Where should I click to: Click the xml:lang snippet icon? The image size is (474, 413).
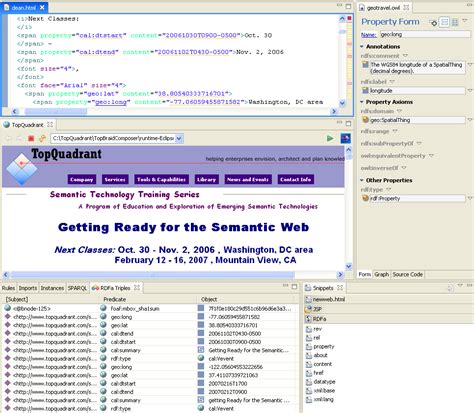click(309, 399)
